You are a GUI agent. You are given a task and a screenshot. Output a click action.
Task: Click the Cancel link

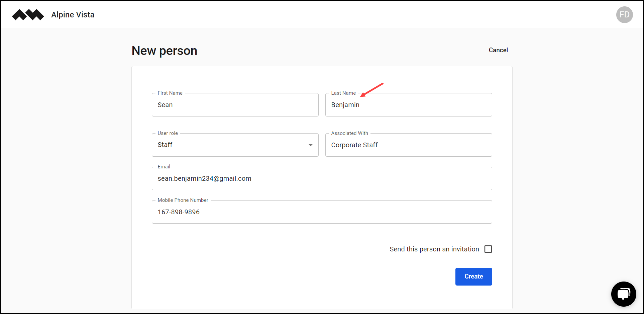tap(498, 50)
